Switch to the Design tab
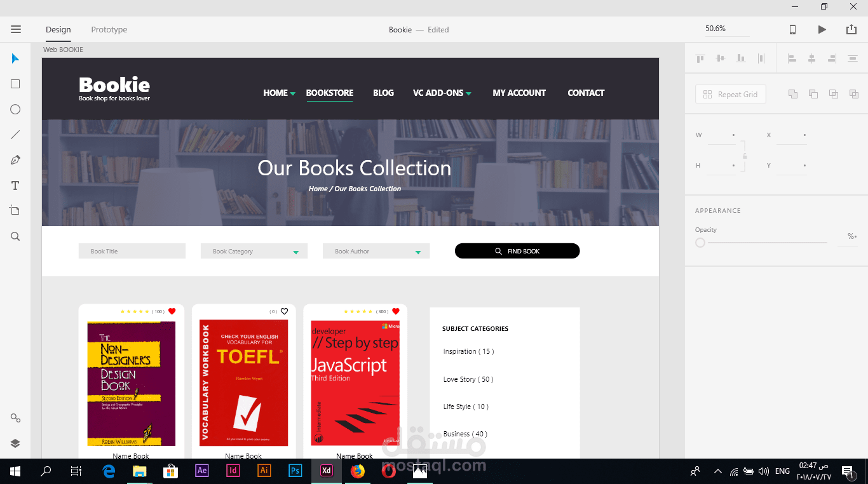 tap(58, 30)
